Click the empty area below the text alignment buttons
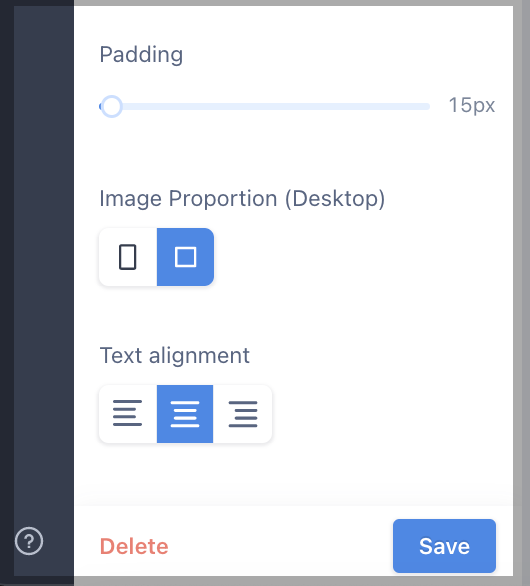530x586 pixels. 293,474
